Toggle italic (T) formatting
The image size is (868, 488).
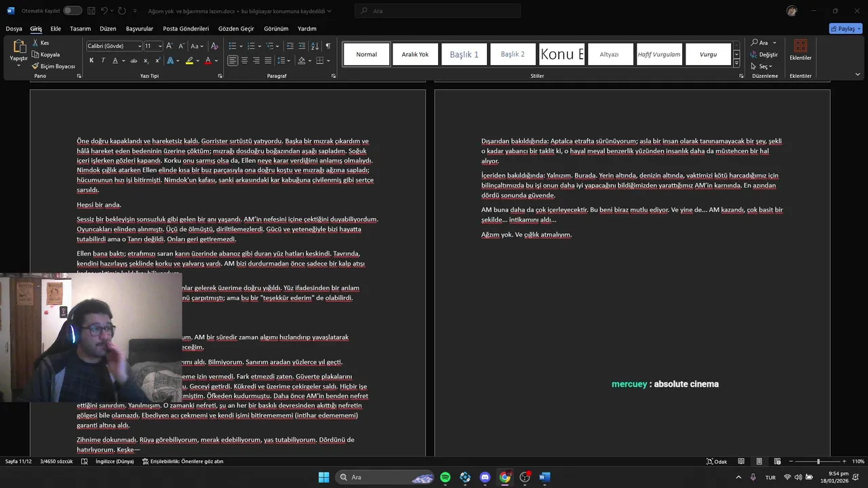103,60
